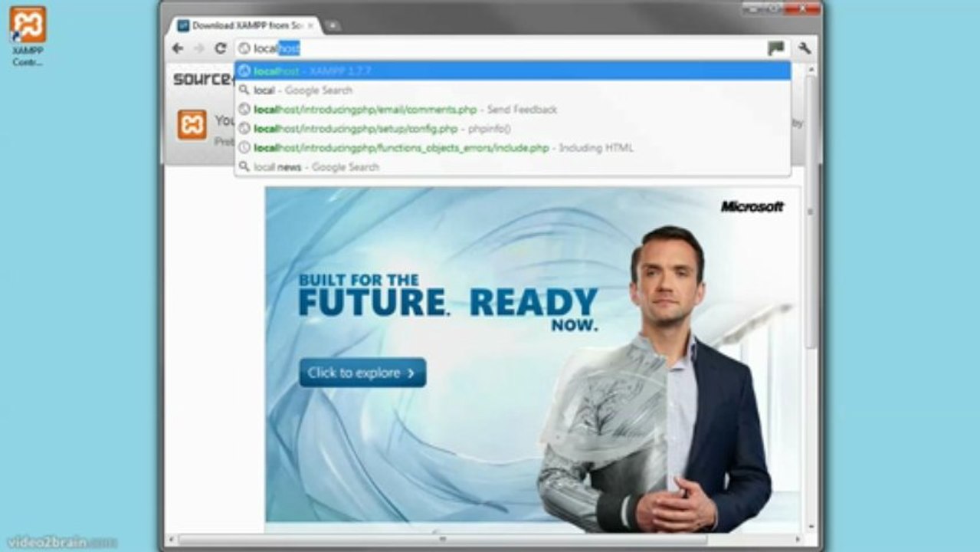
Task: Open a new tab with the new-tab button
Action: click(333, 25)
